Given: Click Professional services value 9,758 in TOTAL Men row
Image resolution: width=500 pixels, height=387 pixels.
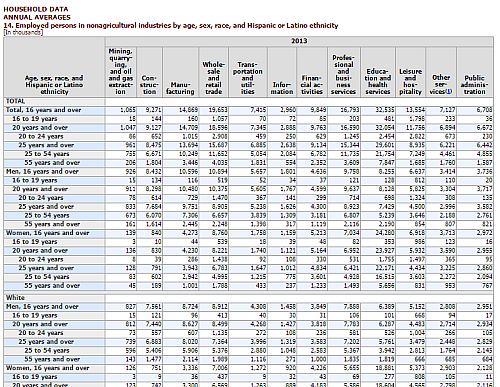Looking at the screenshot, I should [352, 171].
